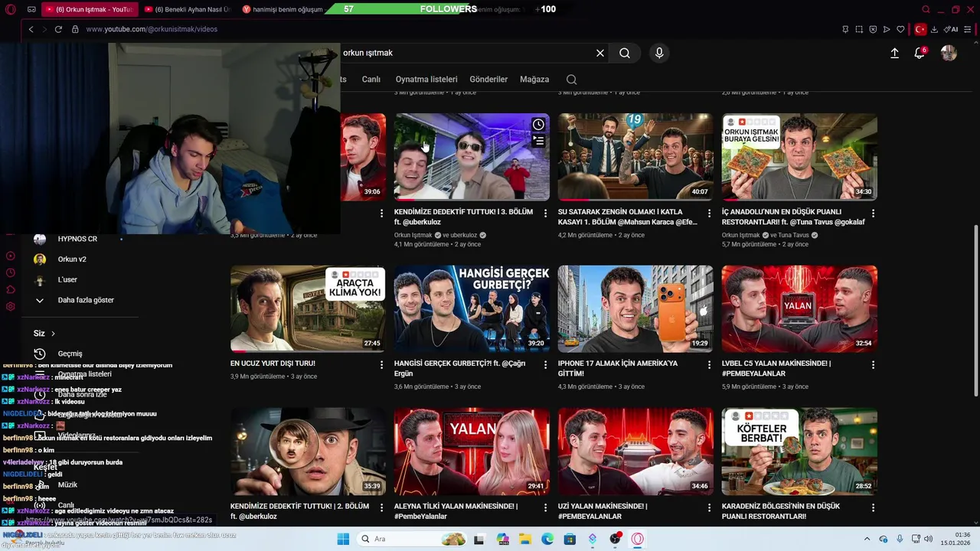Open Su Satarak Zengin Olmak video thumbnail
Image resolution: width=980 pixels, height=551 pixels.
tap(635, 157)
